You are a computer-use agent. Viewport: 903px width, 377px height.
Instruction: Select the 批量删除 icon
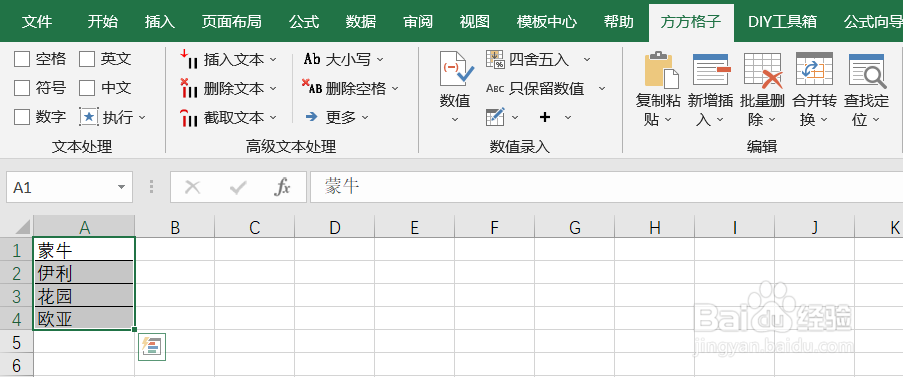[x=762, y=70]
